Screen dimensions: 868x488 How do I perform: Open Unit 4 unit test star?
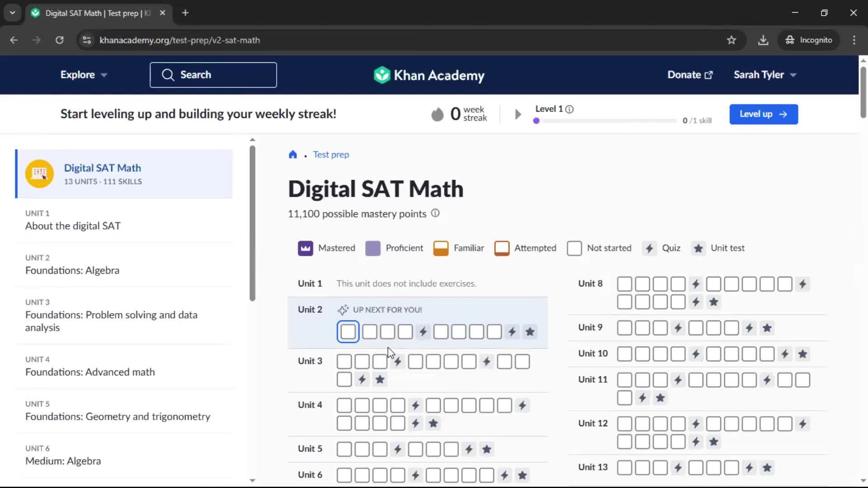tap(433, 423)
